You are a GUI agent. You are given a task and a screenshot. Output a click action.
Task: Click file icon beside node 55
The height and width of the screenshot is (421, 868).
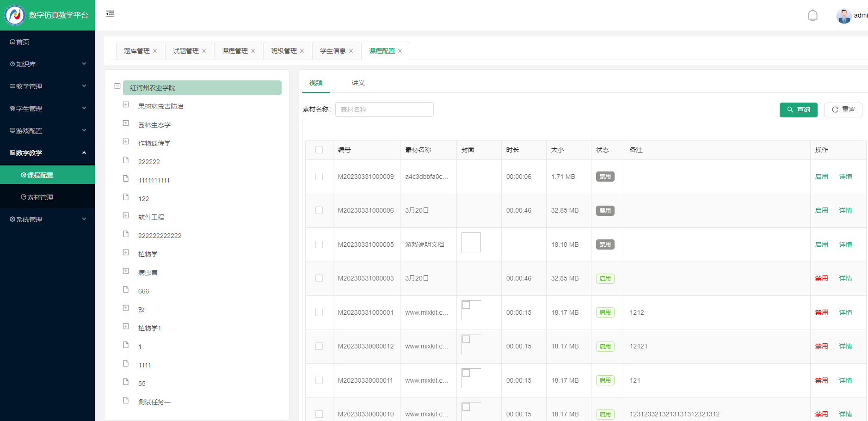(126, 382)
